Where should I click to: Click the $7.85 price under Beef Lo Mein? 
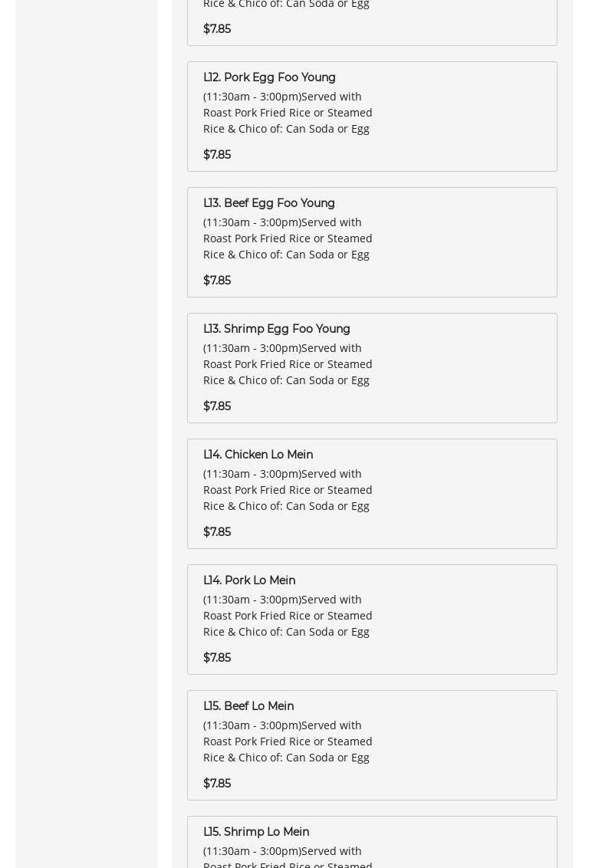217,784
